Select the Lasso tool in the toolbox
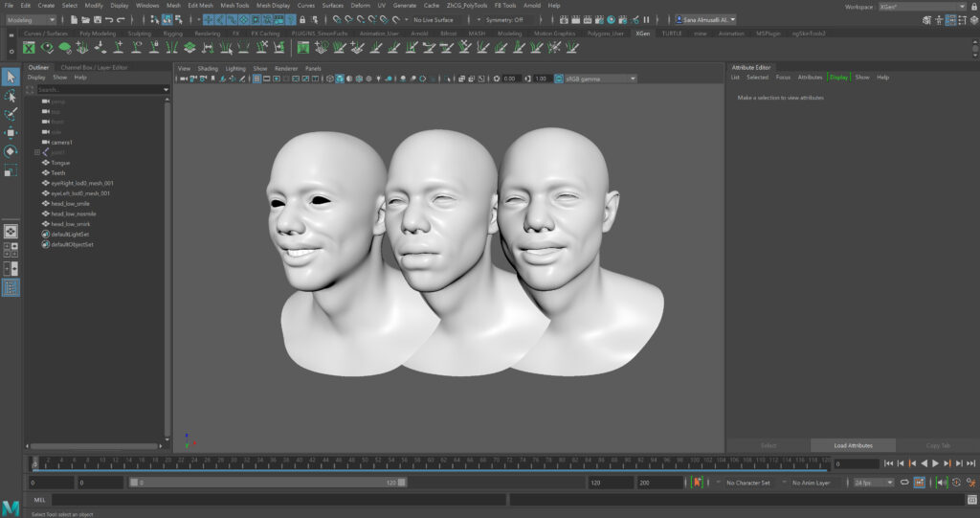980x518 pixels. point(11,96)
